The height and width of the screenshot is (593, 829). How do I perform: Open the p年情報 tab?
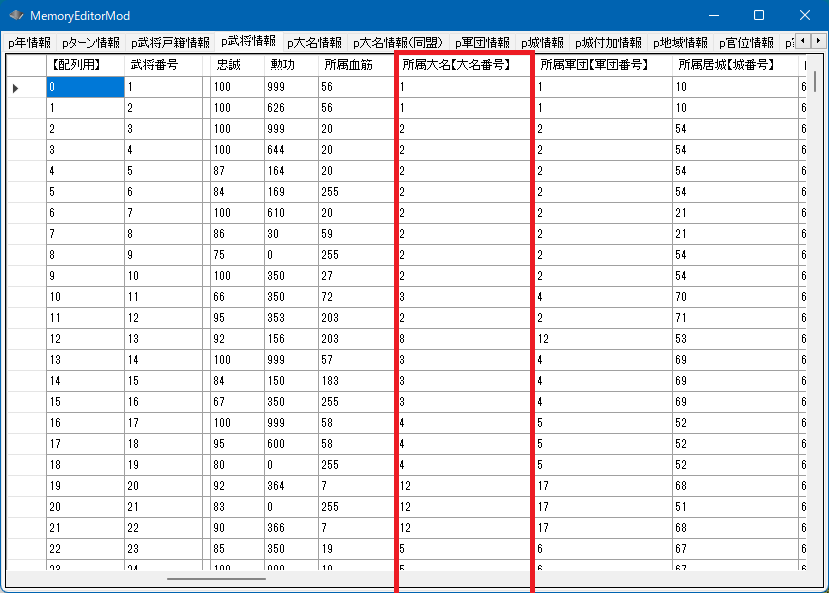[x=29, y=43]
